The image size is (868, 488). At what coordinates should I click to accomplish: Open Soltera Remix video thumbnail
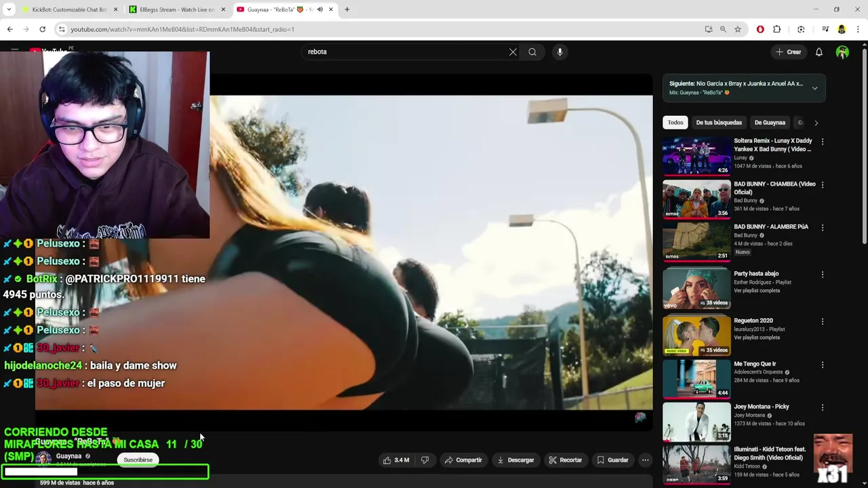tap(696, 157)
